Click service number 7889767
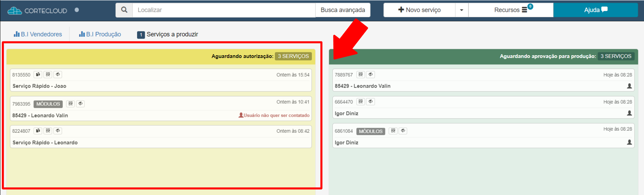 point(344,75)
